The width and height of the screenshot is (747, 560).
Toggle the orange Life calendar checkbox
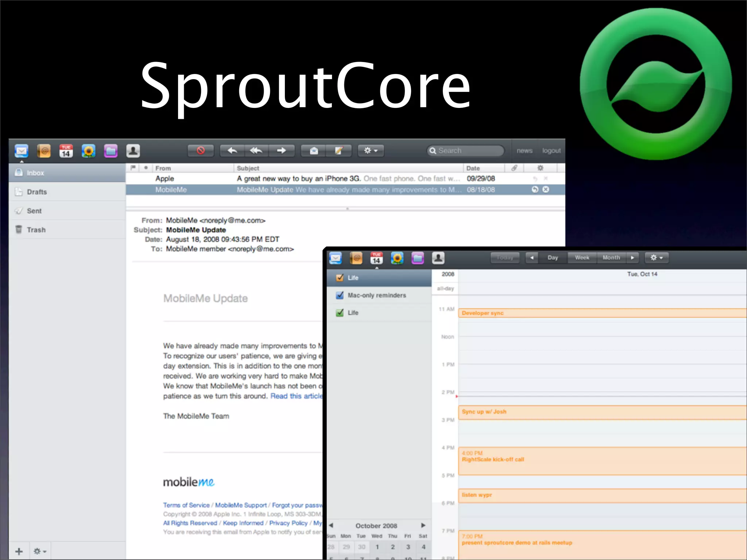(340, 278)
